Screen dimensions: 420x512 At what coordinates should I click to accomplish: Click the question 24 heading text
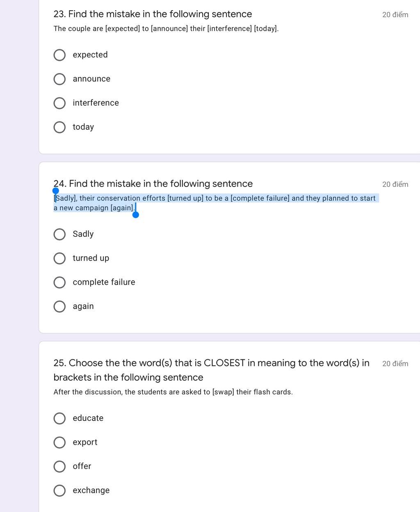pyautogui.click(x=153, y=184)
